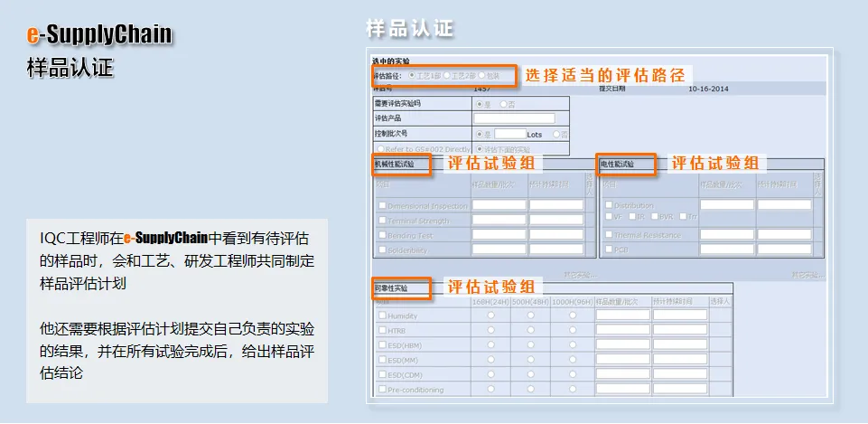Click sample quantity field for Bending Test
The height and width of the screenshot is (424, 868).
coord(499,234)
